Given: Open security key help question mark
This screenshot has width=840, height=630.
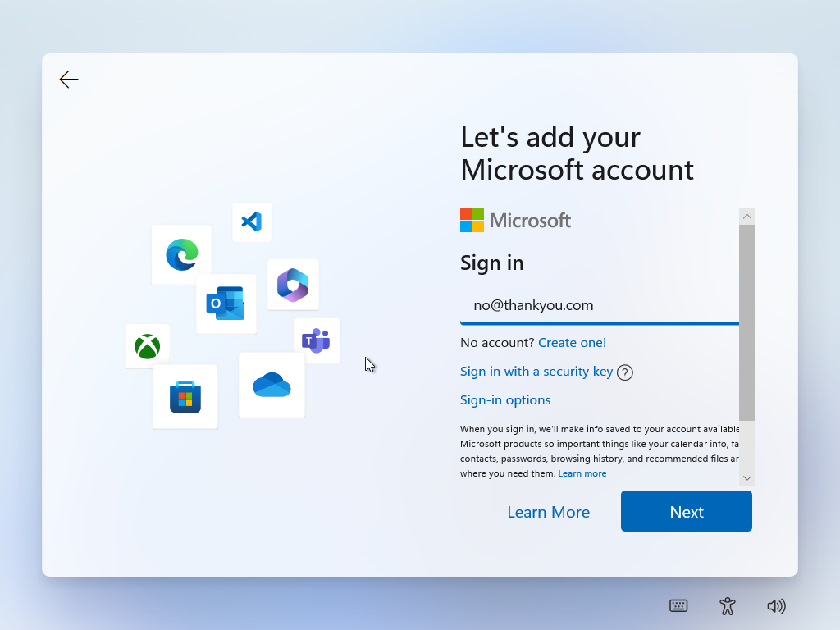Looking at the screenshot, I should (624, 372).
